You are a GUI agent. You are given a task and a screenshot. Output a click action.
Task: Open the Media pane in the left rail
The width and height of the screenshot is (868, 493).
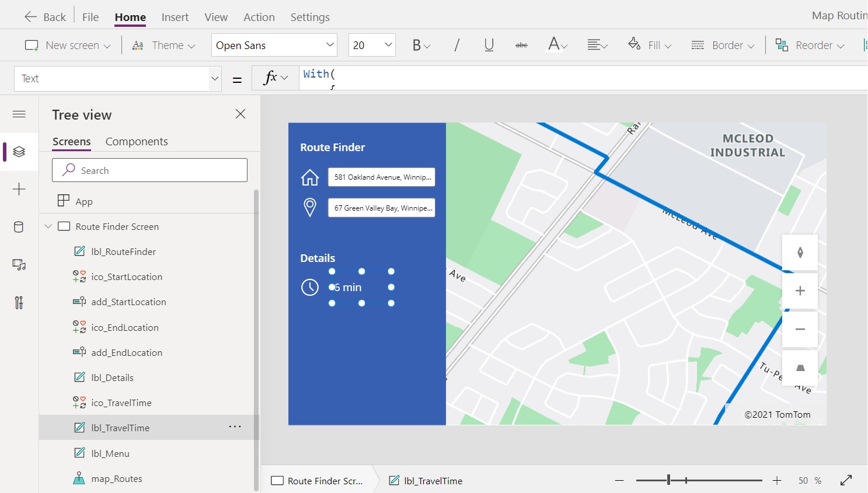[x=19, y=265]
